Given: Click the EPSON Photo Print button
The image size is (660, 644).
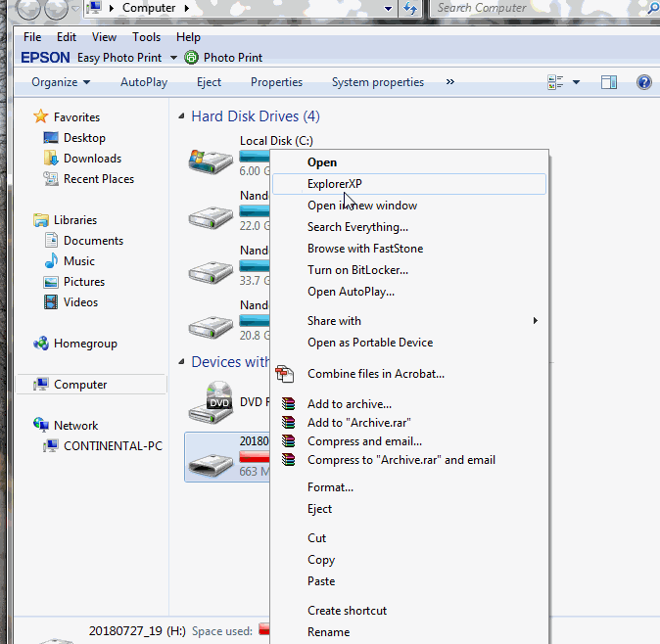Looking at the screenshot, I should click(x=223, y=57).
